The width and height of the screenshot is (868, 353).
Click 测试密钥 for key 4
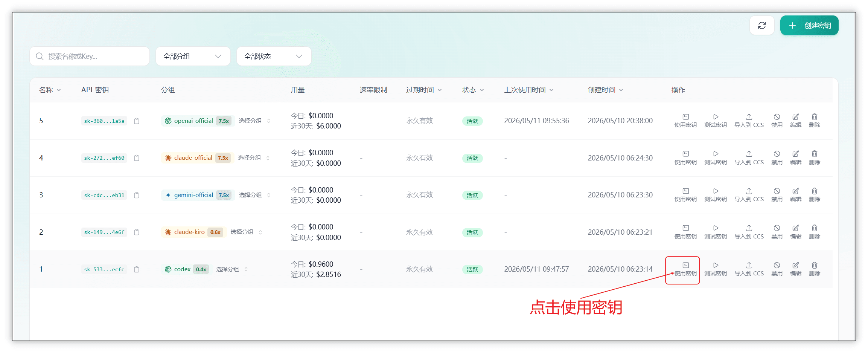pyautogui.click(x=716, y=158)
